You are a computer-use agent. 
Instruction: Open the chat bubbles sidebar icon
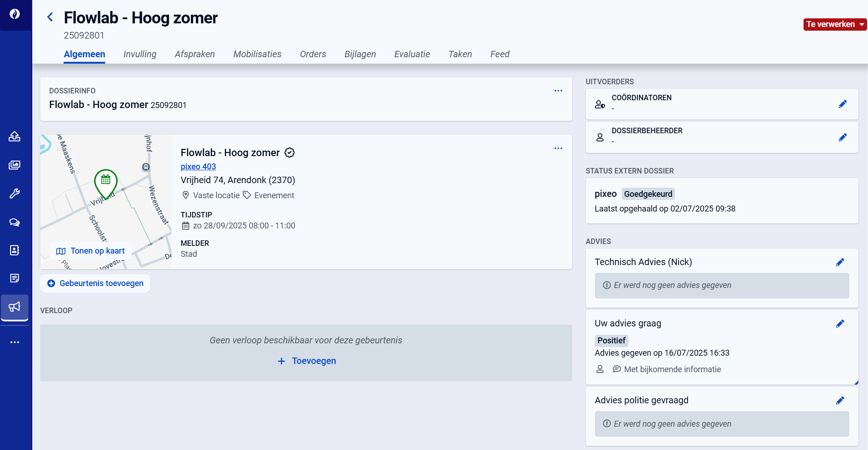pos(15,222)
